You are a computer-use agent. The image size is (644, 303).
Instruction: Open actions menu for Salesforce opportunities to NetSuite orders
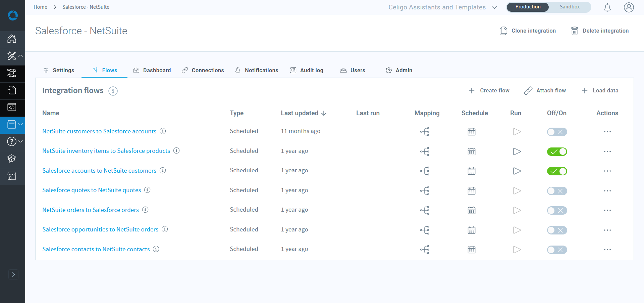coord(607,230)
